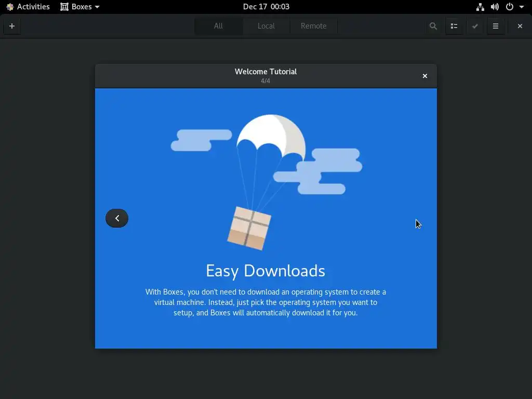Click the parachute box illustration
This screenshot has height=399, width=532.
(267, 182)
